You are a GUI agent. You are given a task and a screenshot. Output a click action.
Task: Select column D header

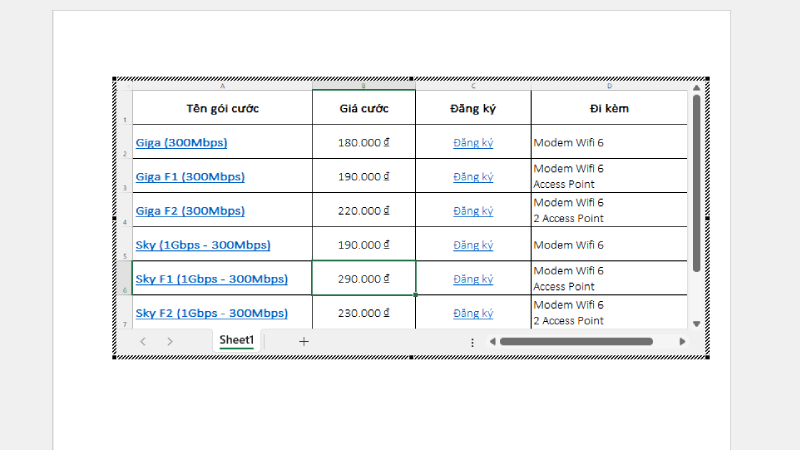pos(609,86)
